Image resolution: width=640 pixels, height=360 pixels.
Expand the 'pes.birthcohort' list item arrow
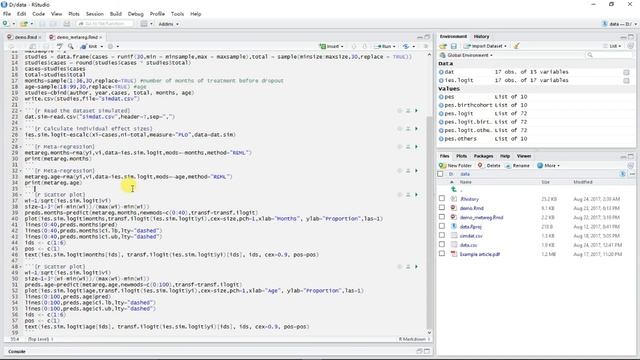tap(441, 105)
